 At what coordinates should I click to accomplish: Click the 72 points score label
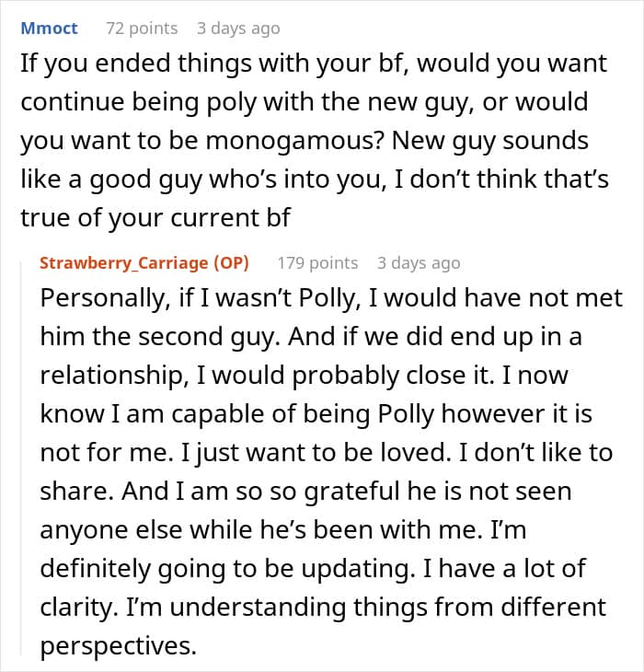click(x=142, y=29)
